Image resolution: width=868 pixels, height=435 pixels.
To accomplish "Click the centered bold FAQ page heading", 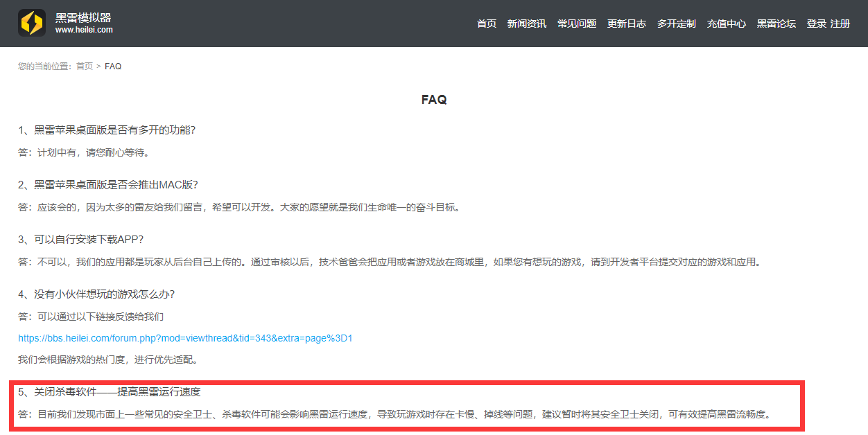I will 434,100.
